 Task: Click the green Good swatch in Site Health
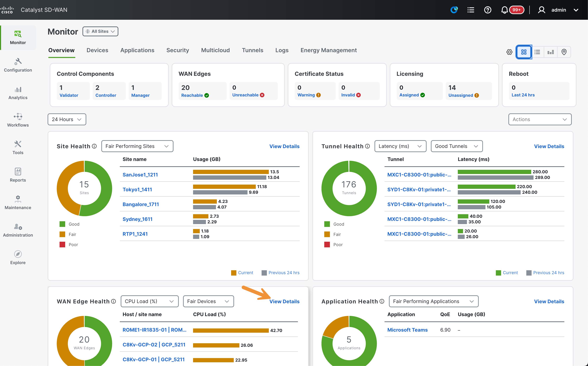click(62, 224)
